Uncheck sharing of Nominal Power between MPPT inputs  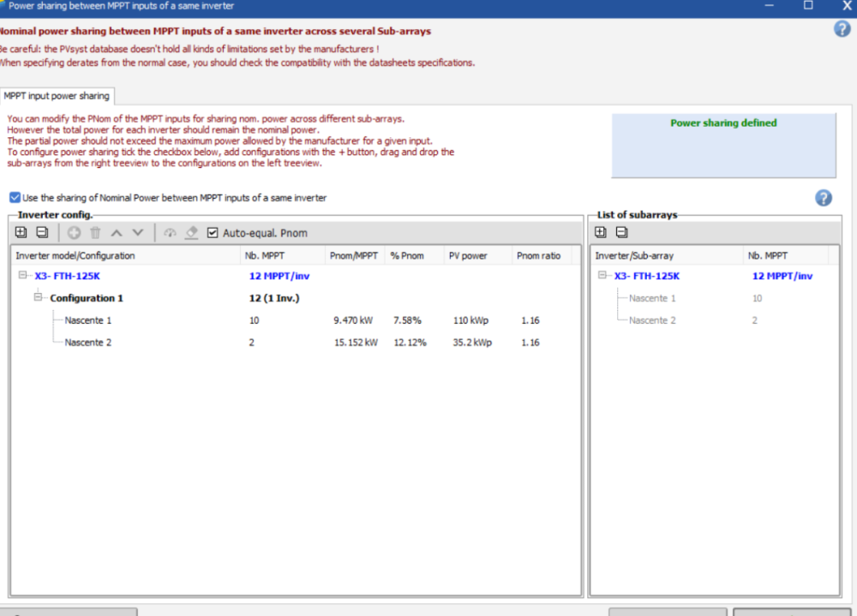[x=15, y=198]
